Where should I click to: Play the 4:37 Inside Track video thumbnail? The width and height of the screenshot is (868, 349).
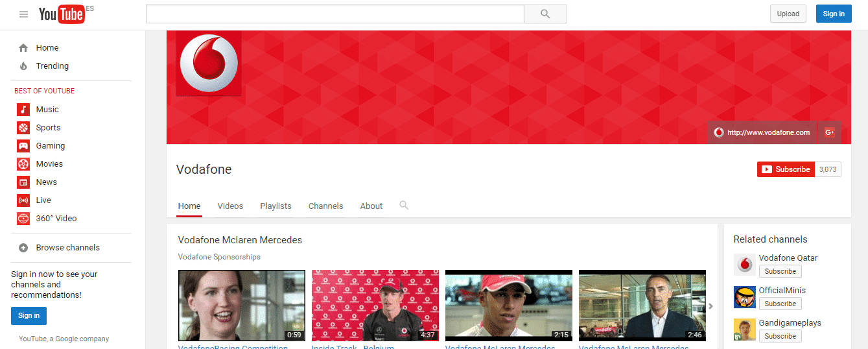[x=375, y=306]
